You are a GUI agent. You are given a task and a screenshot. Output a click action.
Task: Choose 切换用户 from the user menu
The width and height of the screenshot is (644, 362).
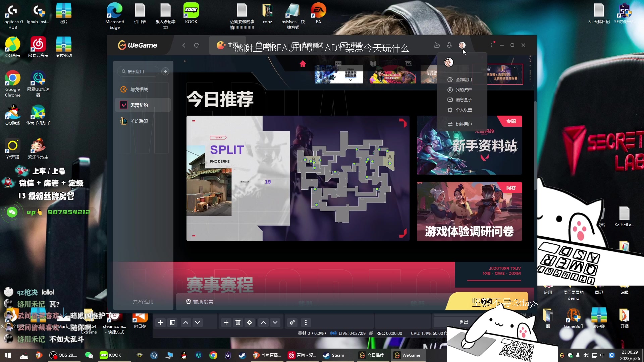pyautogui.click(x=463, y=124)
